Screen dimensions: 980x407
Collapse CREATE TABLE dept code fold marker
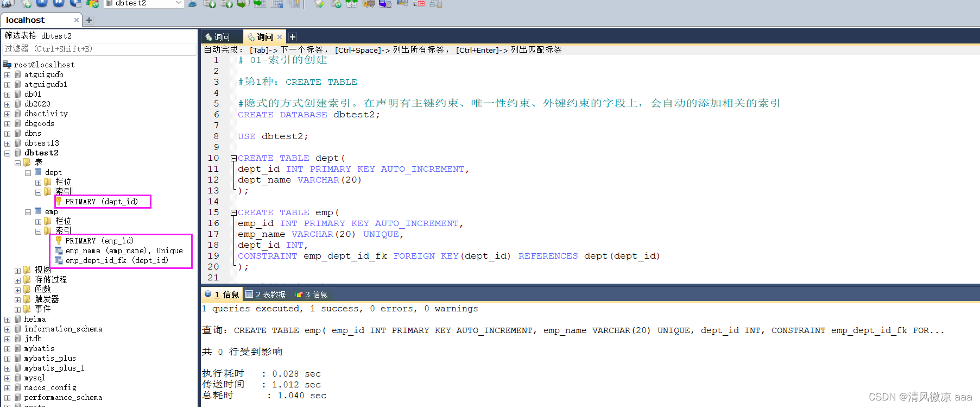[233, 158]
